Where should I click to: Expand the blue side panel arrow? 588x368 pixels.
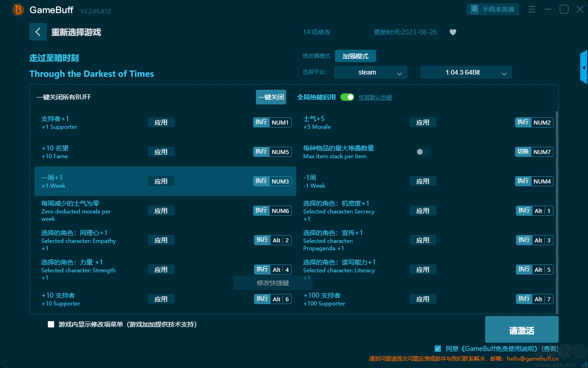tap(584, 67)
